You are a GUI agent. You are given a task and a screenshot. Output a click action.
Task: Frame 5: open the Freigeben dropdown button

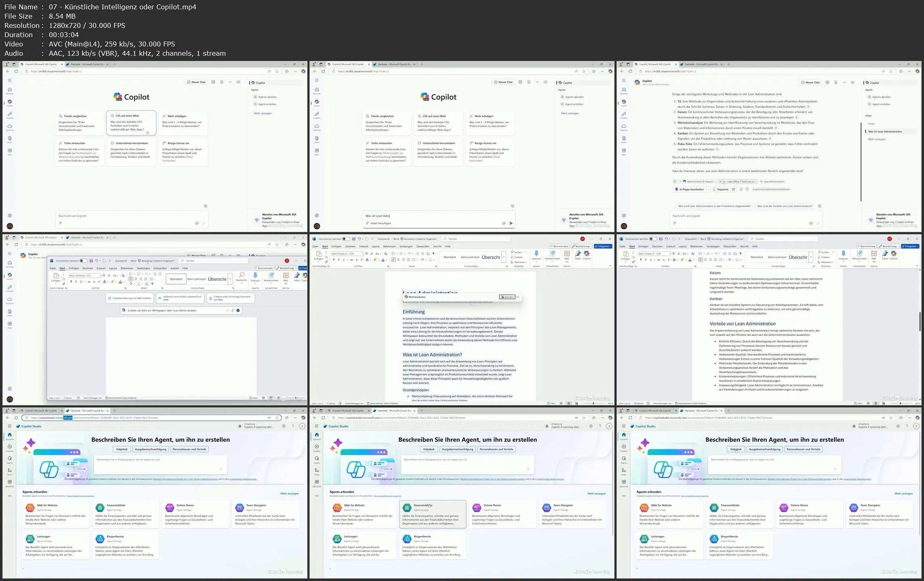(603, 246)
